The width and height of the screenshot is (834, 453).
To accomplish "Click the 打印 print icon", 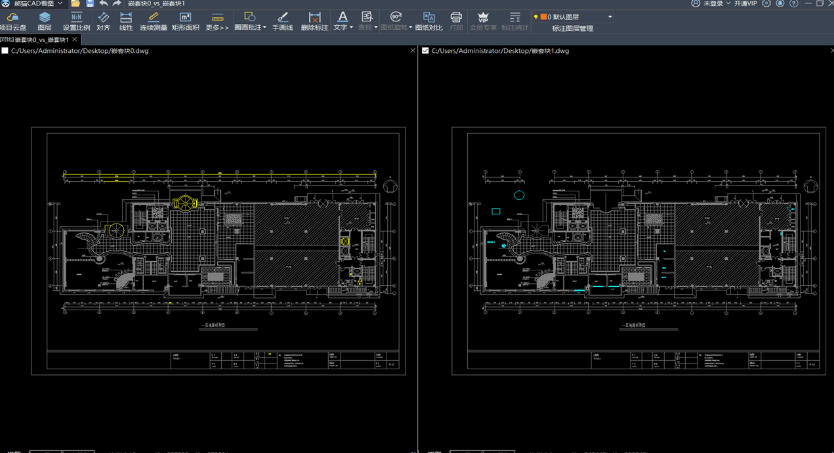I will pos(456,20).
